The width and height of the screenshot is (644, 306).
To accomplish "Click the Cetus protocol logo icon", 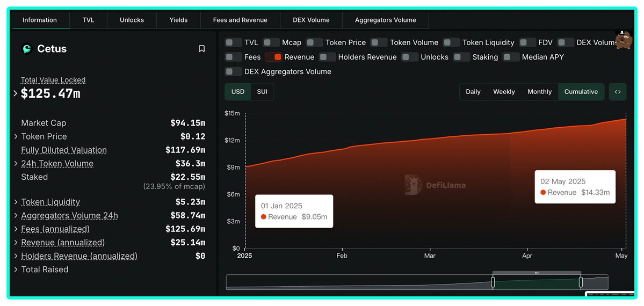I will click(x=27, y=49).
